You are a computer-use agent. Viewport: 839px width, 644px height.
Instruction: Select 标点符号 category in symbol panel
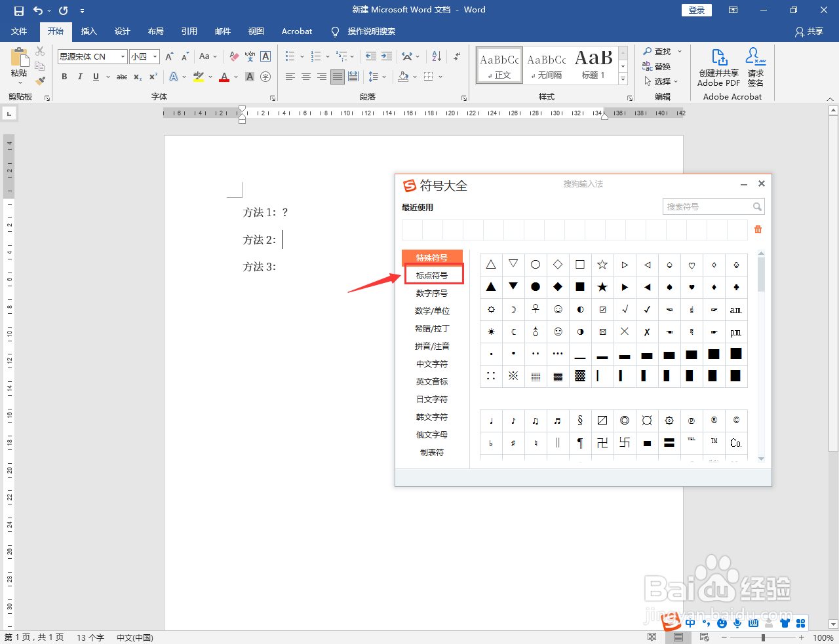tap(433, 275)
